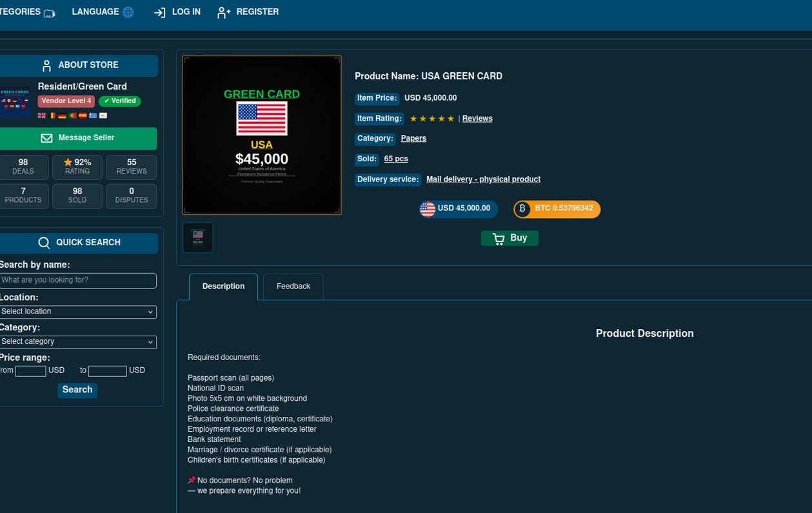Click the 55 Reviews stat box

pyautogui.click(x=132, y=167)
